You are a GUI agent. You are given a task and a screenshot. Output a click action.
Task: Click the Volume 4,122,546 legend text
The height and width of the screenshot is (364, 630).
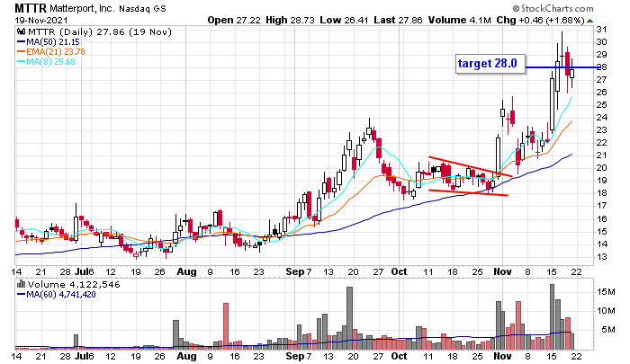point(74,284)
